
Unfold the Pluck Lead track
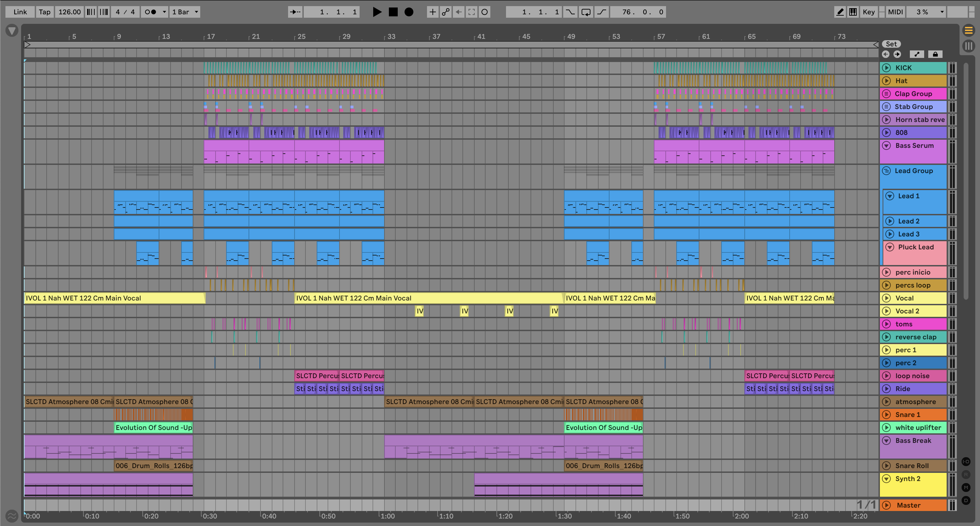pyautogui.click(x=889, y=247)
